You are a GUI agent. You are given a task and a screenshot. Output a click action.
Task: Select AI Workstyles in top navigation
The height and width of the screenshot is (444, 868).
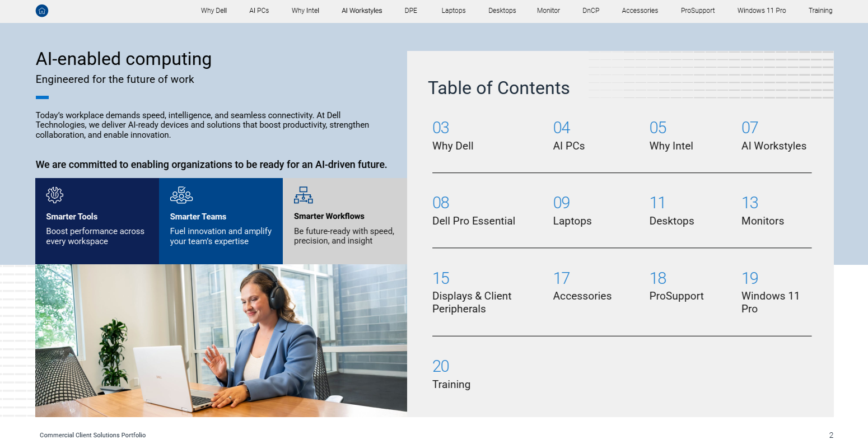click(x=362, y=11)
